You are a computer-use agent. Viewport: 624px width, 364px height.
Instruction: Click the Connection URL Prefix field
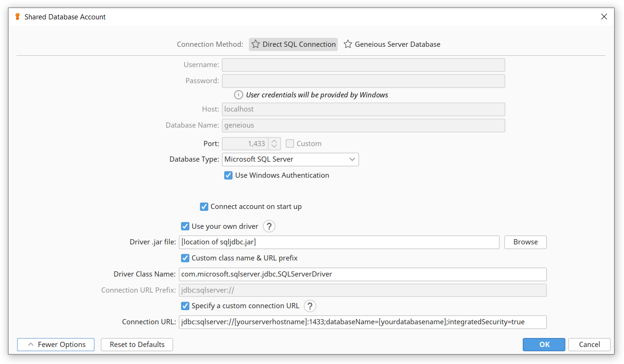coord(363,290)
